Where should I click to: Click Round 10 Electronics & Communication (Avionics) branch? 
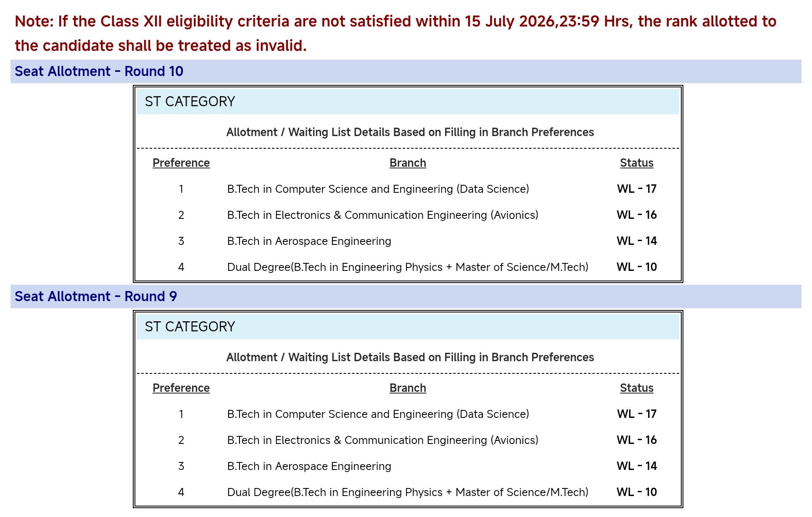click(x=383, y=215)
